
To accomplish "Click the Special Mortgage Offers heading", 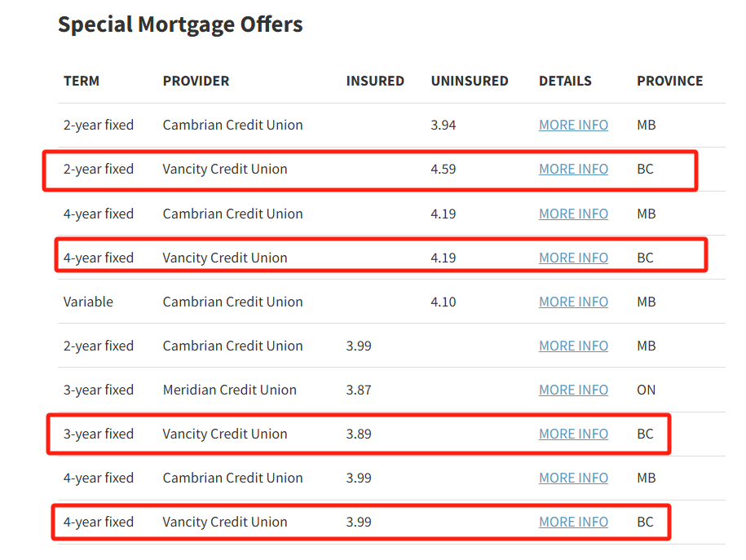I will [180, 24].
